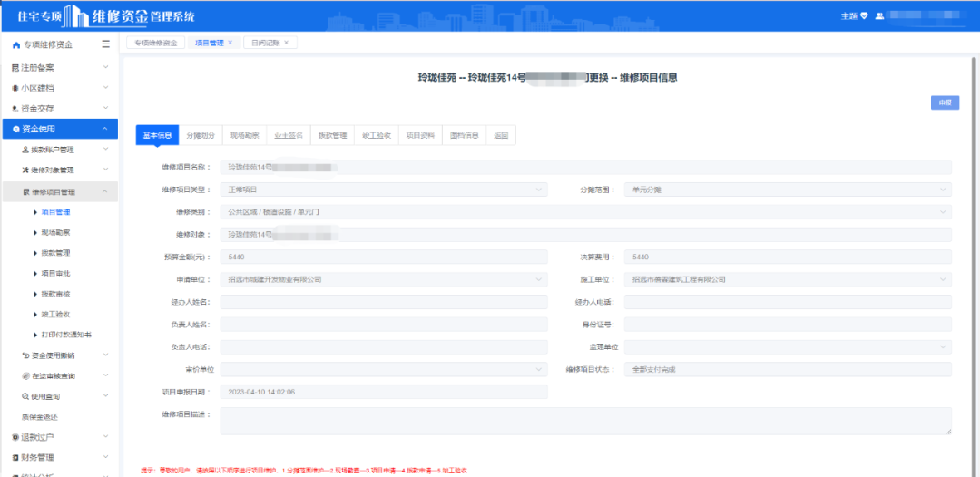Switch to the 项目资料 tab

pyautogui.click(x=420, y=135)
